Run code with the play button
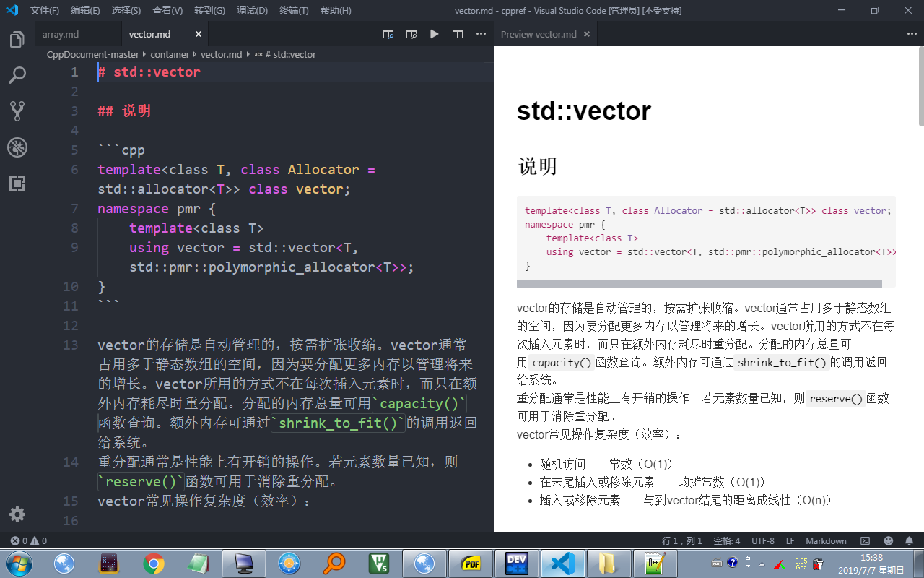924x578 pixels. coord(435,34)
